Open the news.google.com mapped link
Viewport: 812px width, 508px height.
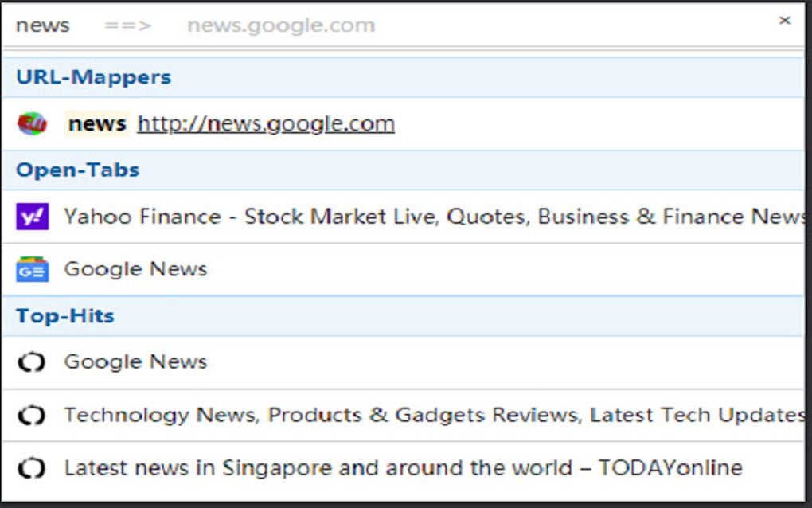click(x=264, y=123)
